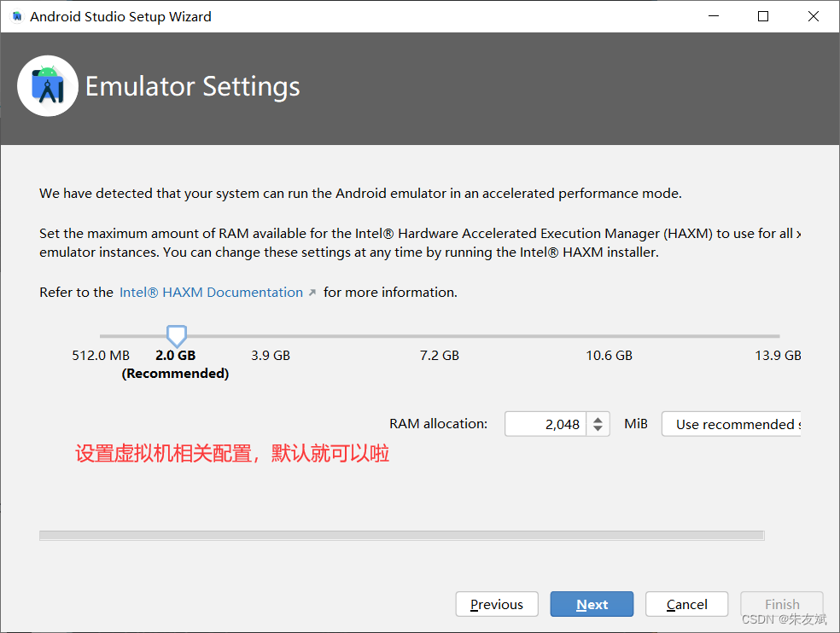840x633 pixels.
Task: Click into the RAM allocation value field
Action: [545, 424]
